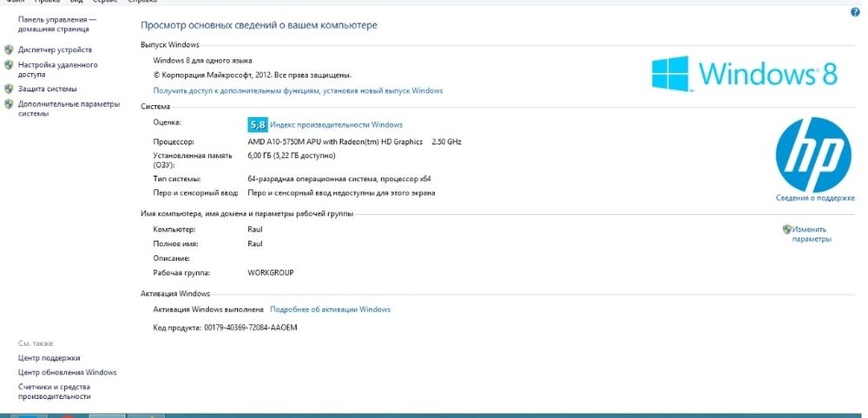Image resolution: width=868 pixels, height=418 pixels.
Task: Click the WORKGROUP value
Action: click(x=271, y=272)
